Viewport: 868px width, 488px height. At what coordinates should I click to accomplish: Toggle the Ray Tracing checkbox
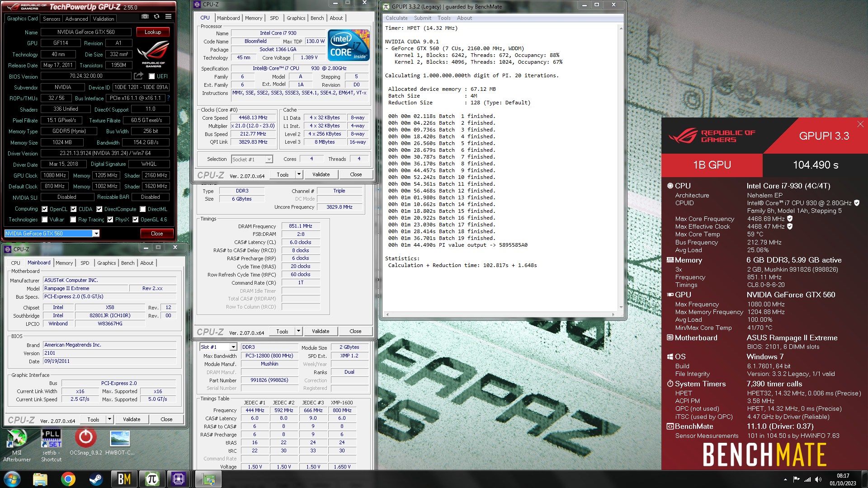coord(73,220)
